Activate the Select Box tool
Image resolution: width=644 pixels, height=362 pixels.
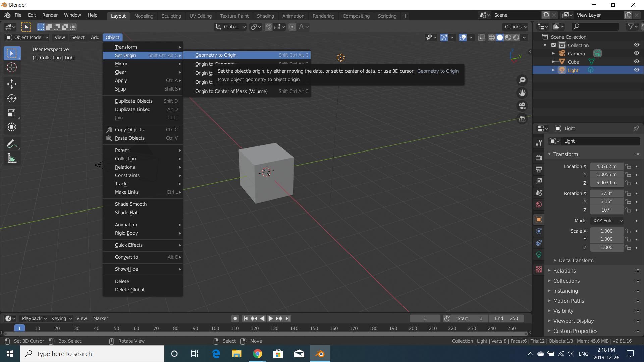click(x=12, y=53)
